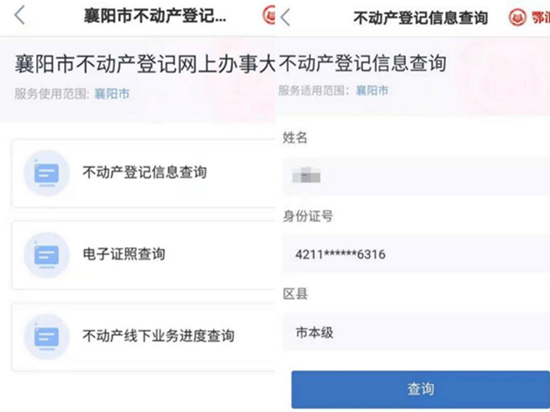550x412 pixels.
Task: Tap the red logo beside 襄阳市不动产登记 title
Action: (x=269, y=15)
